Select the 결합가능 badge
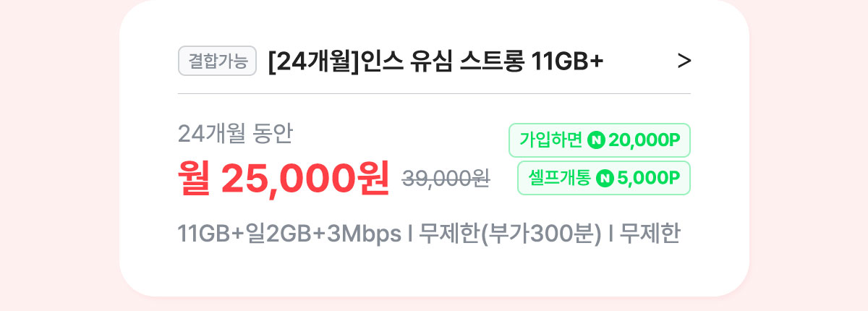This screenshot has width=868, height=311. click(218, 61)
